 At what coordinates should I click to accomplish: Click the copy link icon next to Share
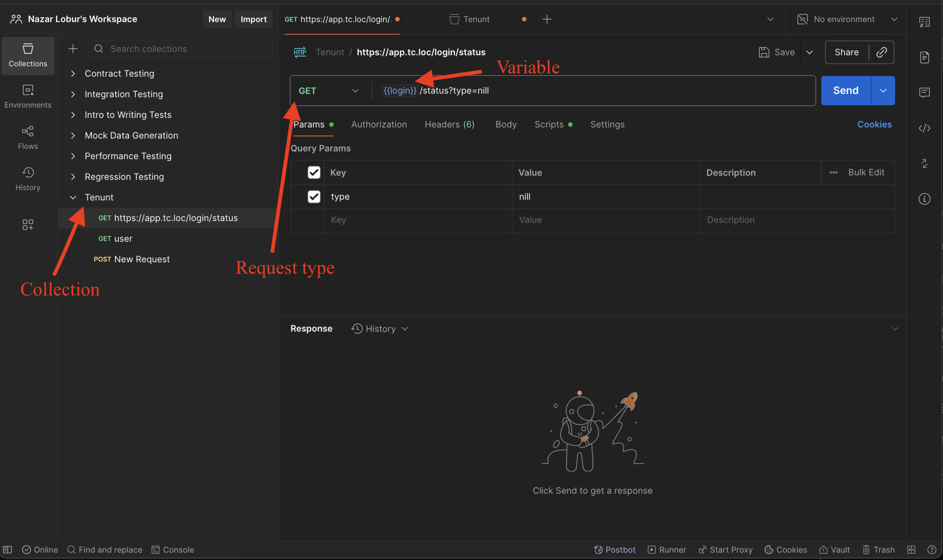(882, 52)
